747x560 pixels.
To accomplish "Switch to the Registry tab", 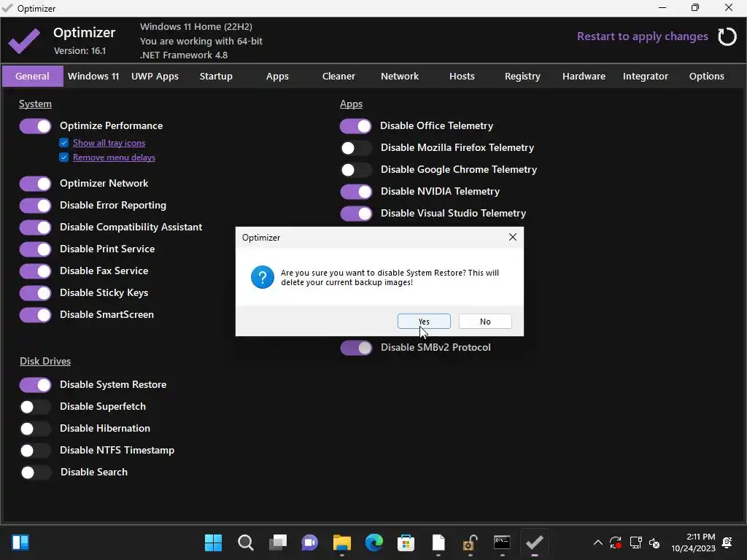I will click(522, 76).
